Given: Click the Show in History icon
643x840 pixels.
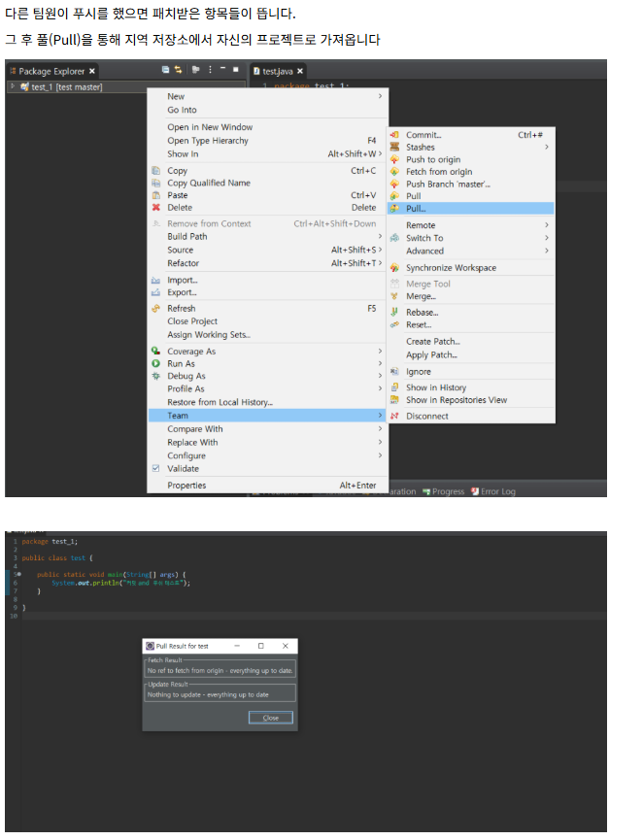Looking at the screenshot, I should tap(395, 387).
